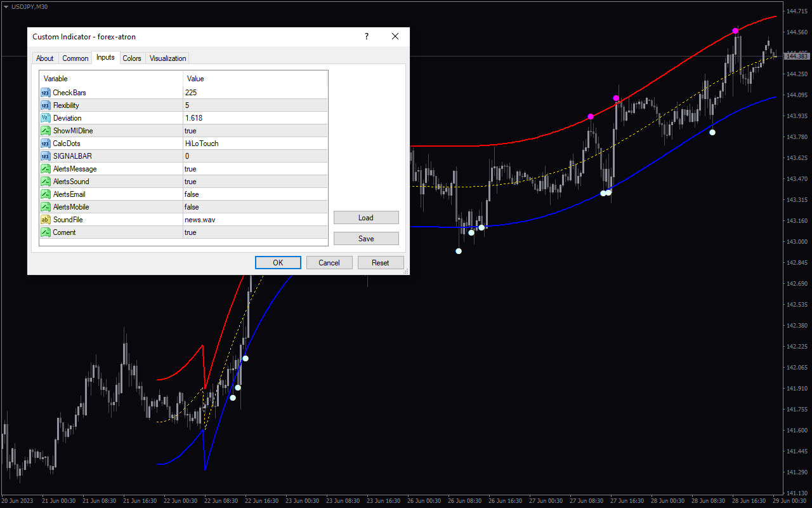Select the Flexibility variable name
The height and width of the screenshot is (508, 812).
point(66,105)
